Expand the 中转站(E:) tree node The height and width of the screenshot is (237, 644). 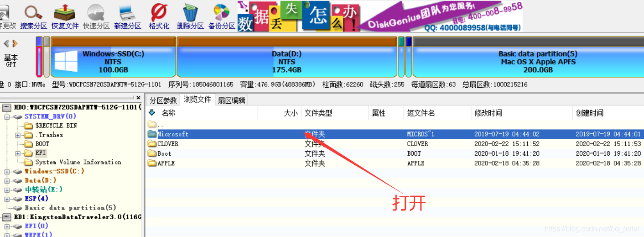pos(7,190)
